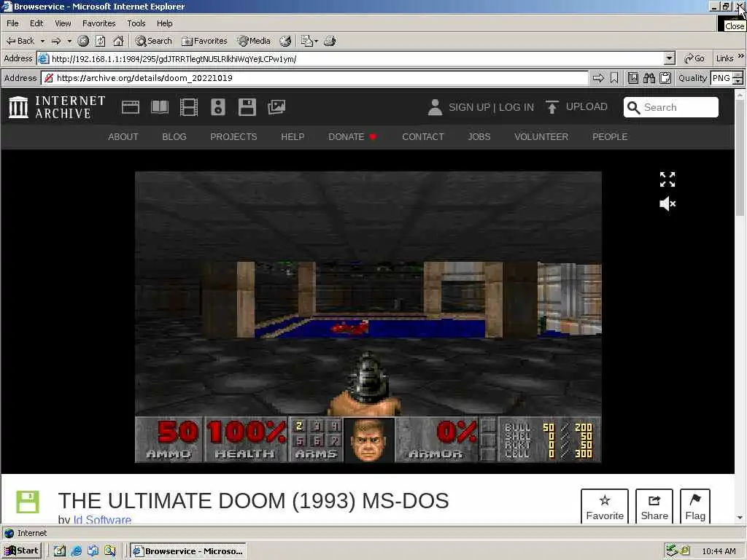Open the Forward history dropdown arrow
747x560 pixels.
(69, 41)
